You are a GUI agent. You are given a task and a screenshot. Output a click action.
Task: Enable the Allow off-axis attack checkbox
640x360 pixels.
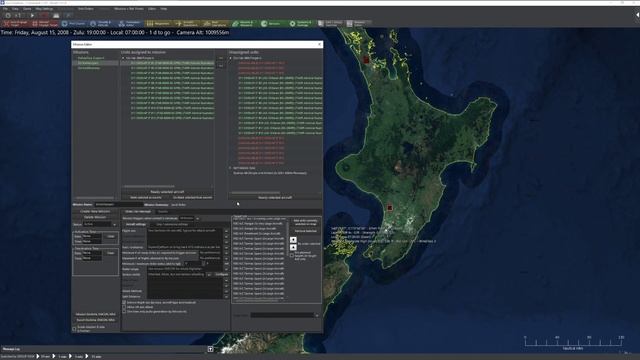click(124, 307)
